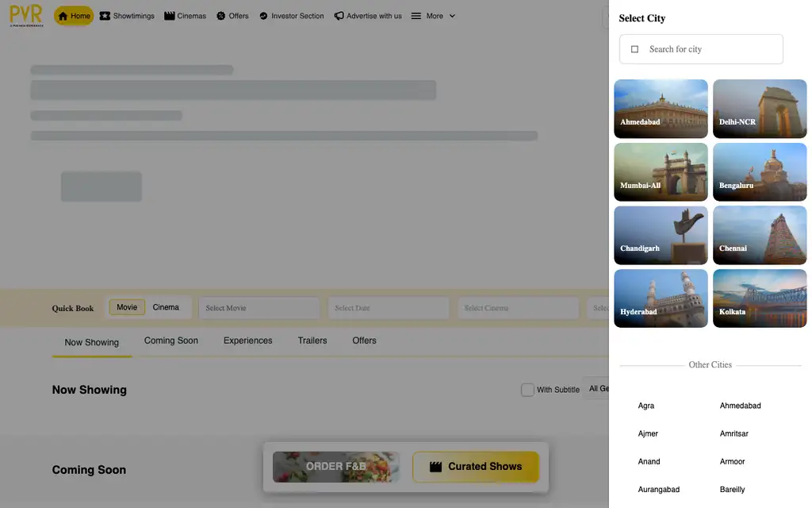Viewport: 812px width, 508px height.
Task: Click the search icon in city field
Action: tap(634, 49)
